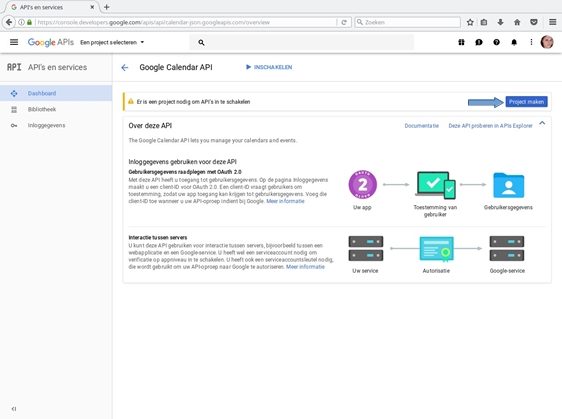
Task: Collapse the sidebar with the bottom arrow
Action: pos(14,409)
